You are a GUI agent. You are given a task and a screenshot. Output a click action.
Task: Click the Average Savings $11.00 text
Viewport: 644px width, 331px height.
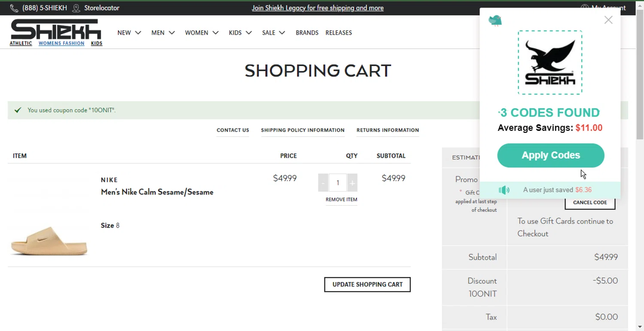pyautogui.click(x=550, y=128)
